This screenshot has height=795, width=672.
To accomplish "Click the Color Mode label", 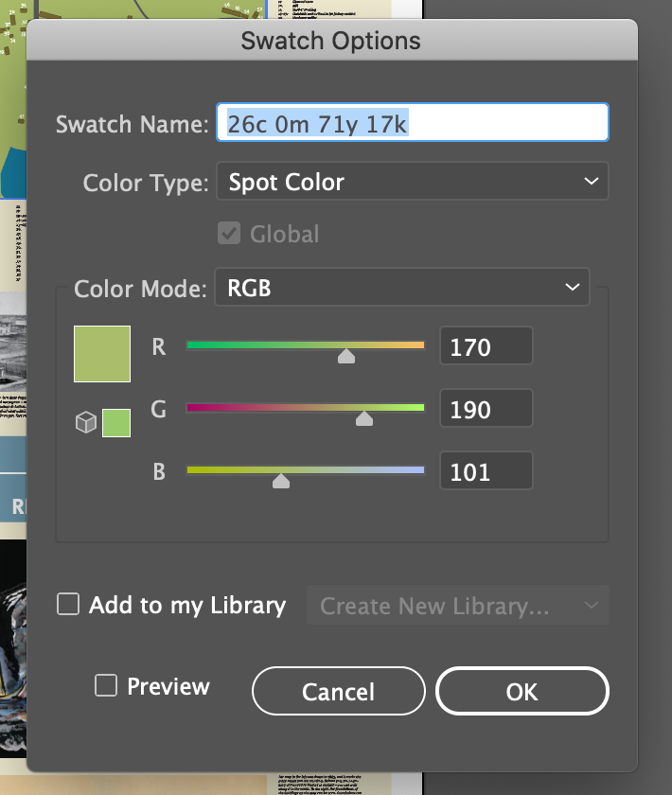I will 140,289.
